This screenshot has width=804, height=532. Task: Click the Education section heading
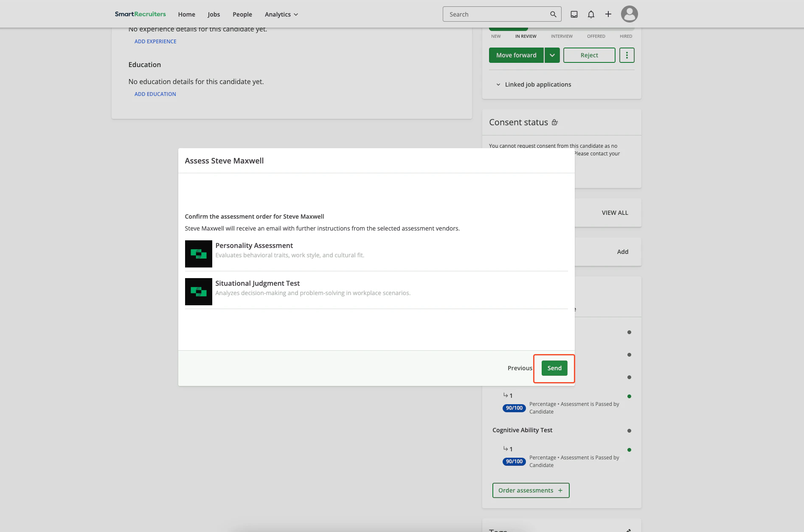coord(144,65)
